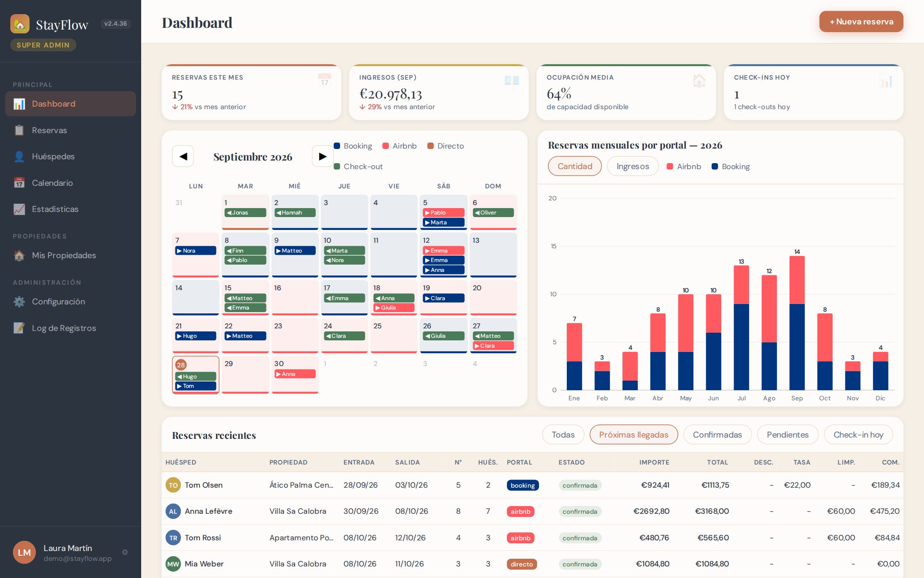Open Dashboard from the sidebar chart icon
Image resolution: width=924 pixels, height=578 pixels.
[x=19, y=104]
